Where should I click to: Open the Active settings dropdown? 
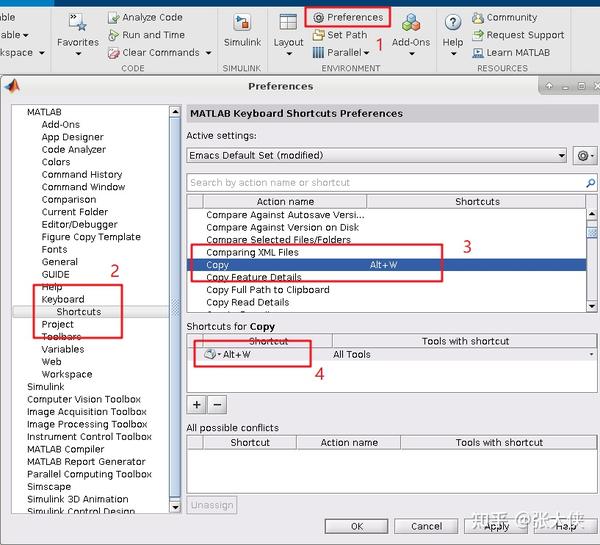377,155
